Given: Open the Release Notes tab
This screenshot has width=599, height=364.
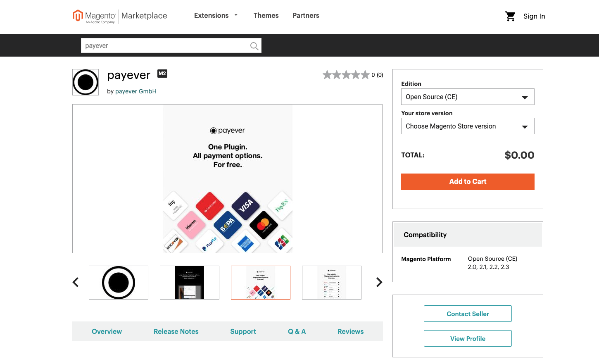Looking at the screenshot, I should [x=176, y=331].
